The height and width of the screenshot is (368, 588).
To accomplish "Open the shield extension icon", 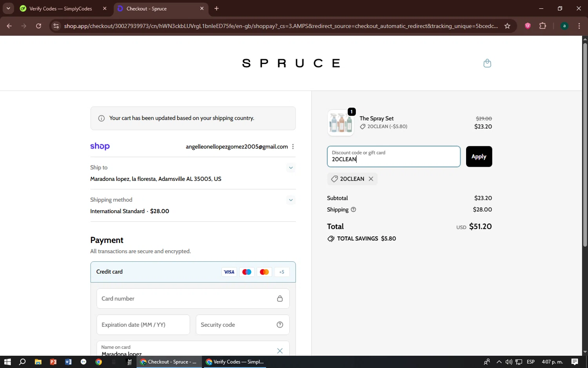I will coord(528,26).
